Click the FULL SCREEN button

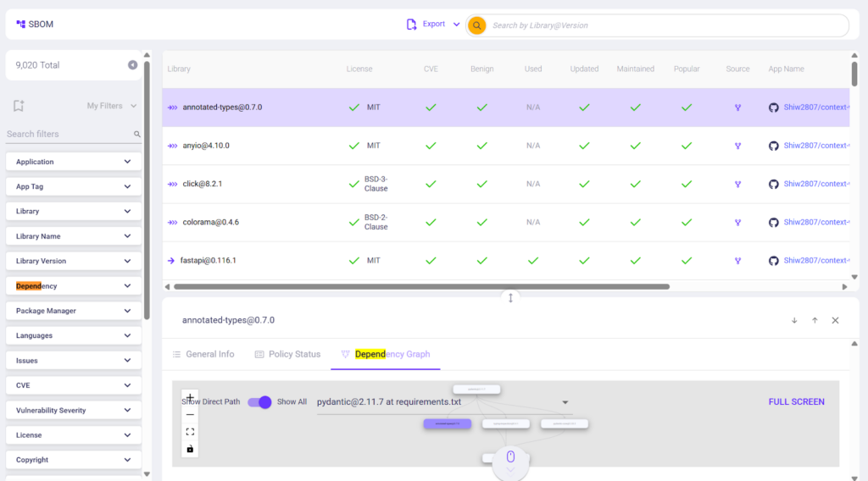tap(796, 402)
